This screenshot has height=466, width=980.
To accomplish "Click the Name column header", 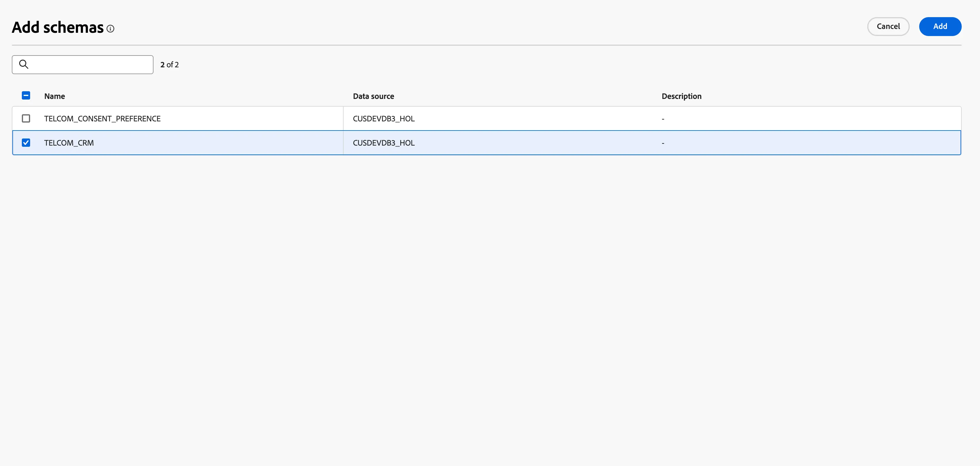I will point(54,96).
